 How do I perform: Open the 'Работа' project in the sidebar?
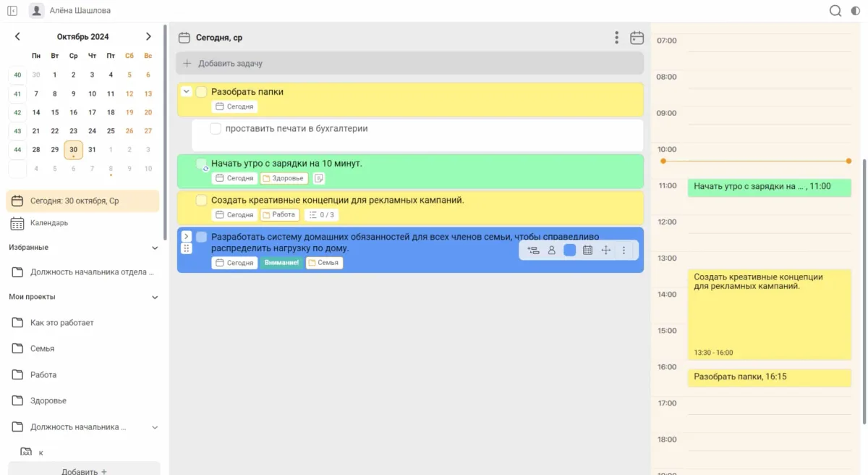(43, 375)
